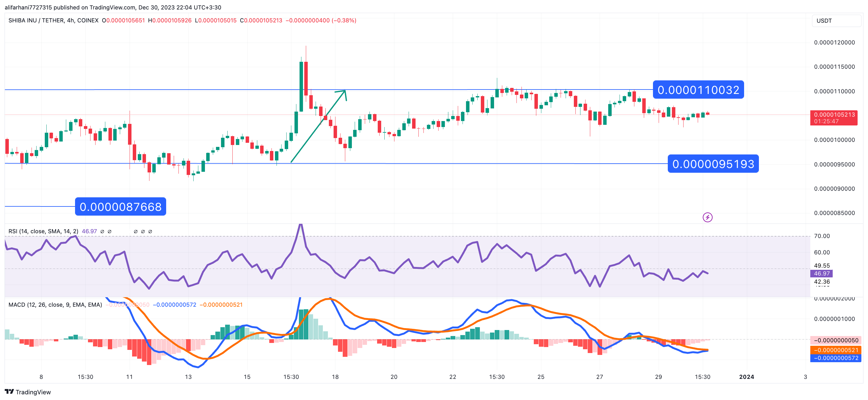868x400 pixels.
Task: Click the TradingView logo icon
Action: click(x=9, y=391)
